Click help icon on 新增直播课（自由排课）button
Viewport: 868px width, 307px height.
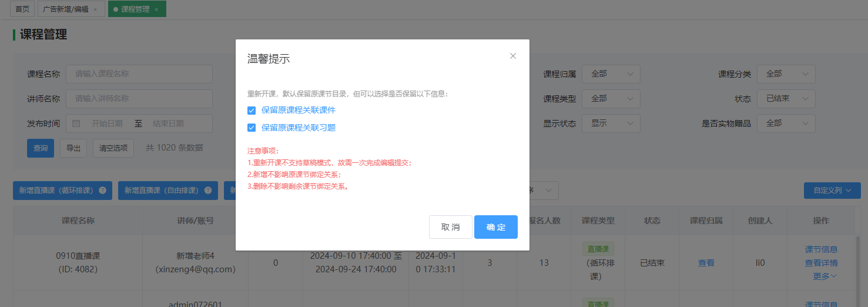pyautogui.click(x=208, y=191)
